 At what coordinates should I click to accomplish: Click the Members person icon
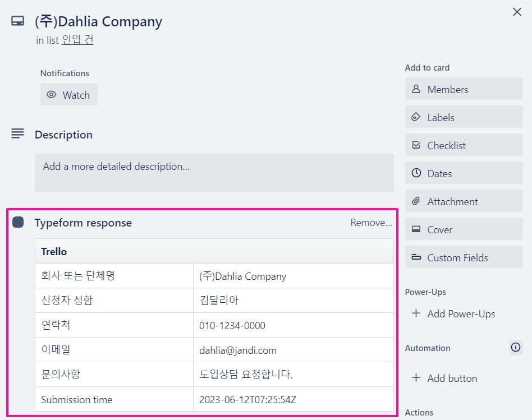pyautogui.click(x=416, y=89)
